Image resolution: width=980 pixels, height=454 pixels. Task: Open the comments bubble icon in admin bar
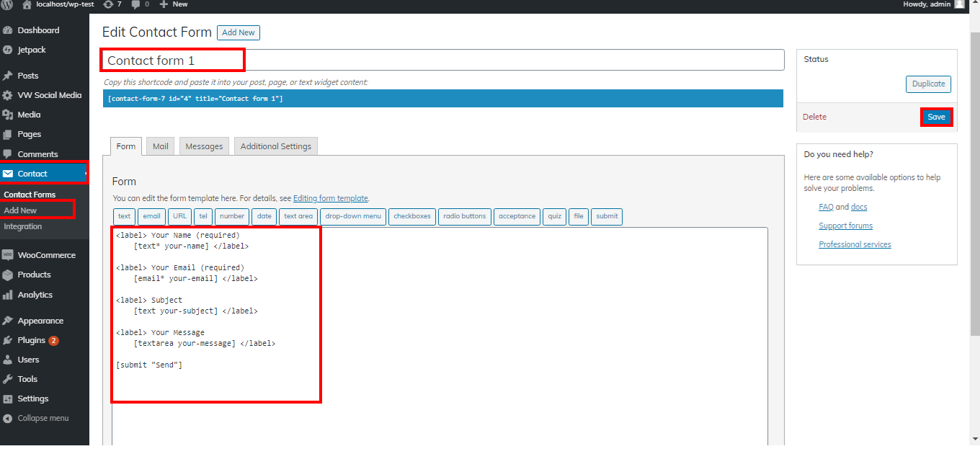pos(135,4)
